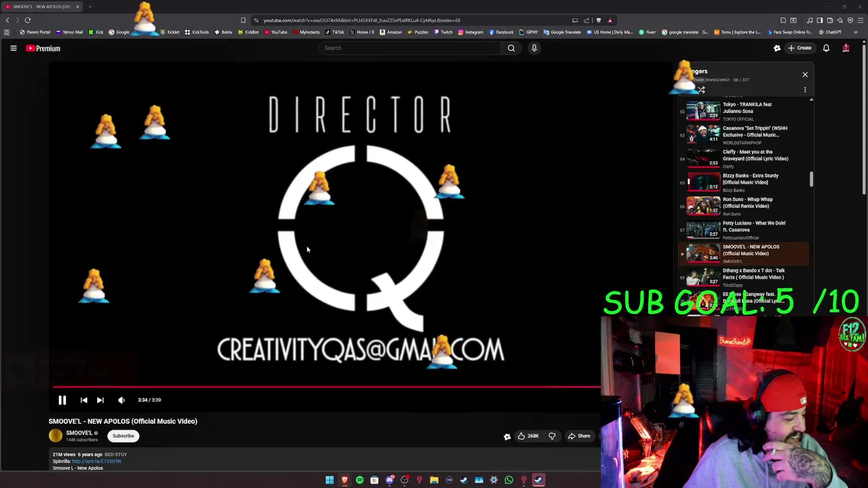The width and height of the screenshot is (868, 488).
Task: Open Spotify from taskbar
Action: tap(359, 480)
